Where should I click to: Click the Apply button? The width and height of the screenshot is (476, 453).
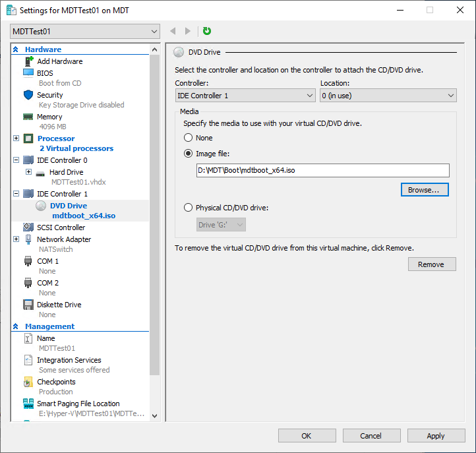[436, 436]
